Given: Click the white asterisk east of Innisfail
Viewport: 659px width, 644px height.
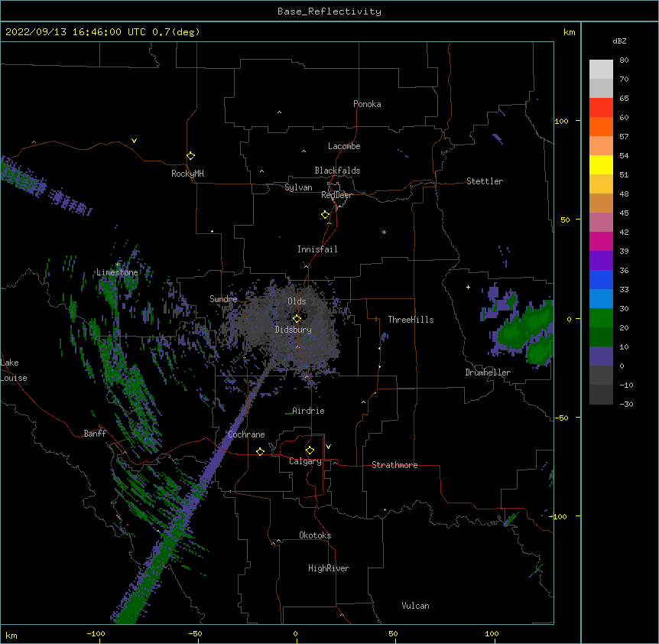Looking at the screenshot, I should [x=384, y=232].
